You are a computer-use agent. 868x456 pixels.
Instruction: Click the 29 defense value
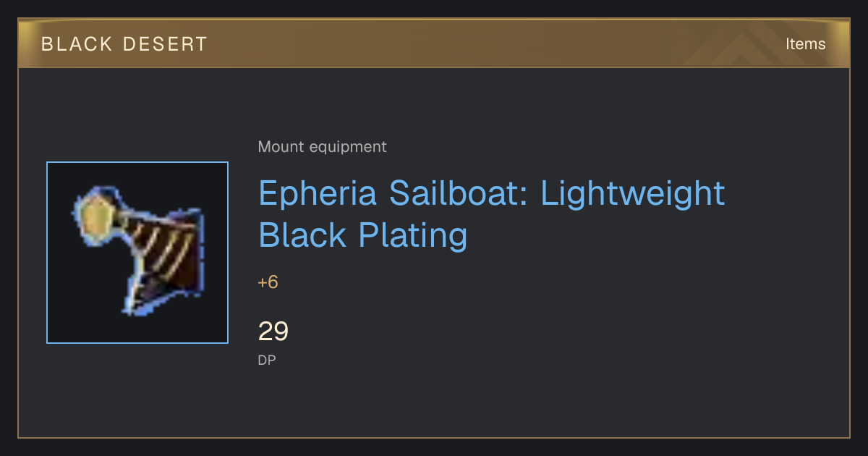point(273,332)
